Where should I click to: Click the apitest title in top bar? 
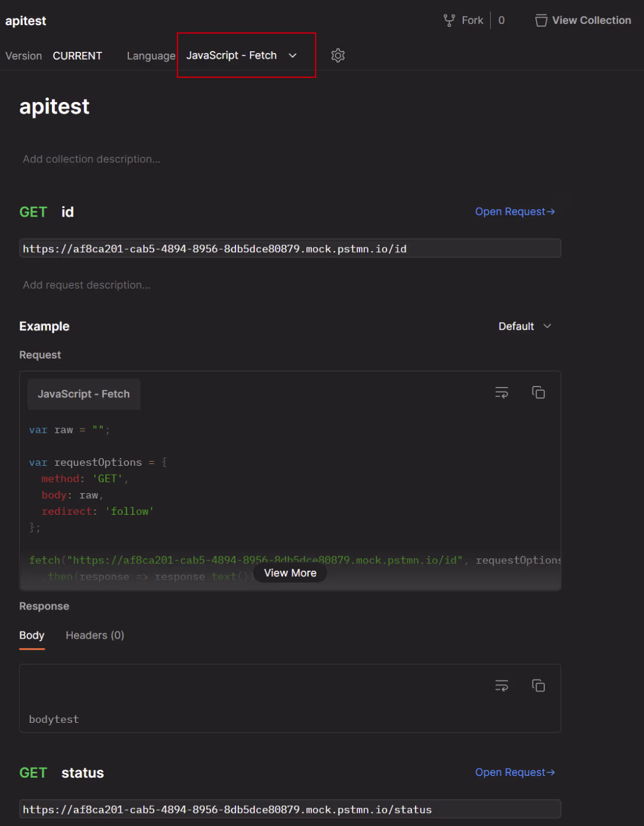(26, 21)
